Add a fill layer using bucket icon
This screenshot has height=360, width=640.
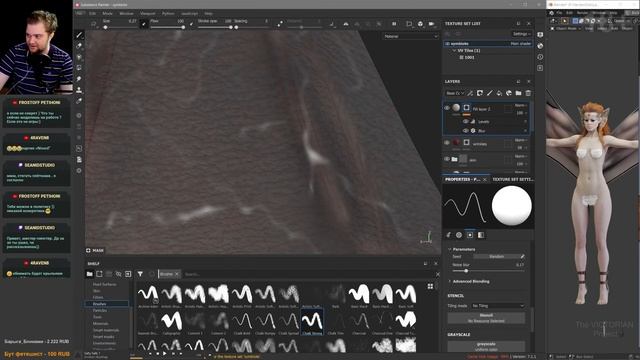pyautogui.click(x=499, y=93)
